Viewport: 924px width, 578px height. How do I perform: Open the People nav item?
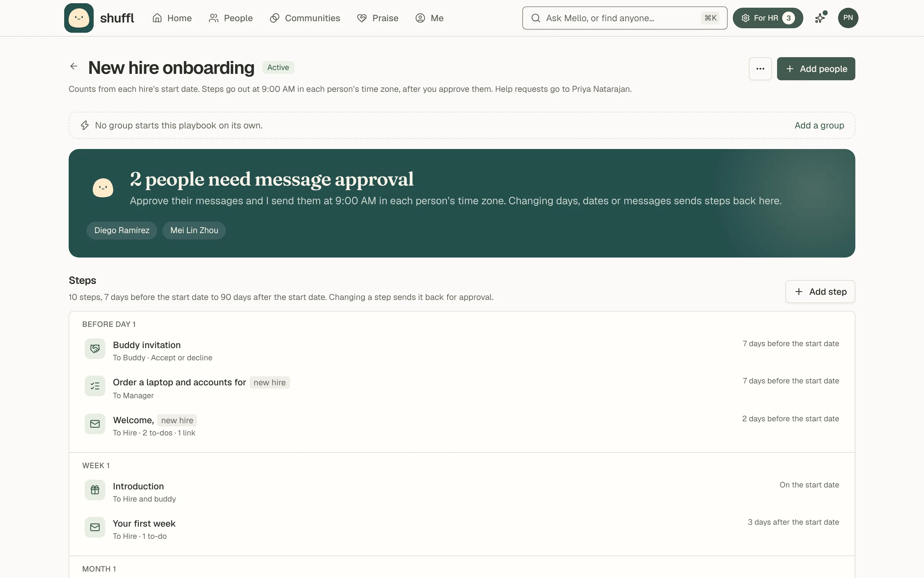pyautogui.click(x=231, y=18)
